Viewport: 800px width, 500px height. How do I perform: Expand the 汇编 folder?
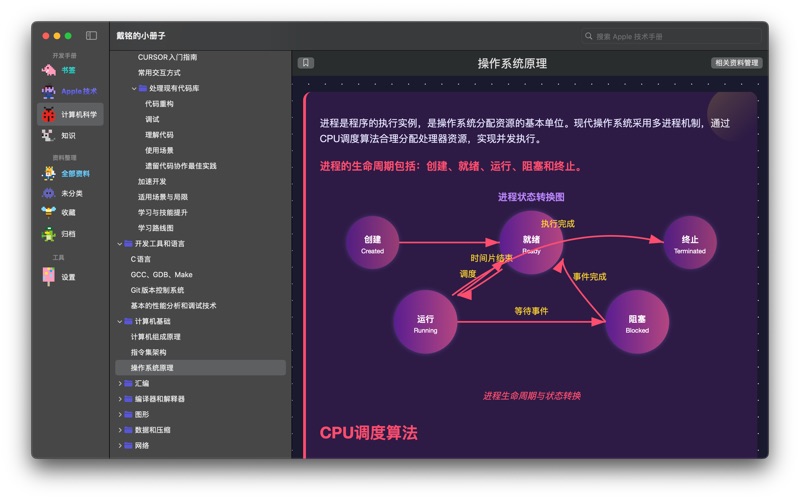click(x=120, y=383)
